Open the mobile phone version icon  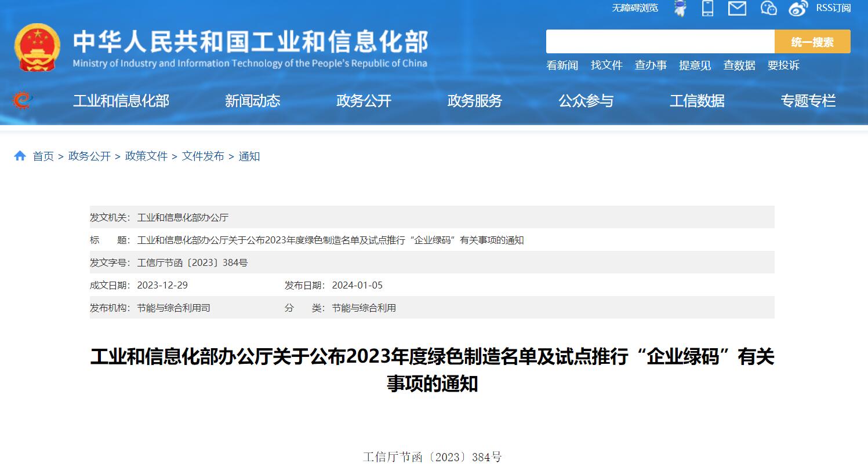coord(707,8)
